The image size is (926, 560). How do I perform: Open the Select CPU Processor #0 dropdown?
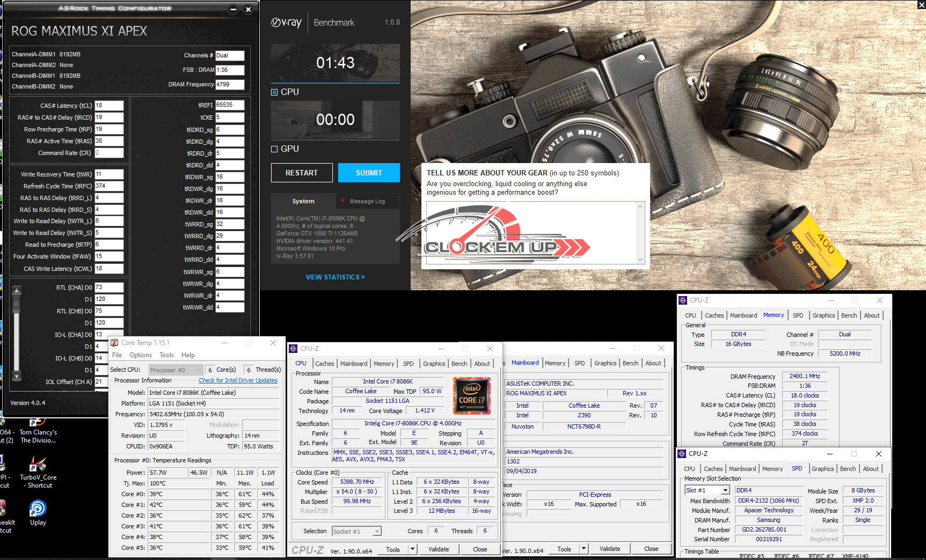coord(176,370)
